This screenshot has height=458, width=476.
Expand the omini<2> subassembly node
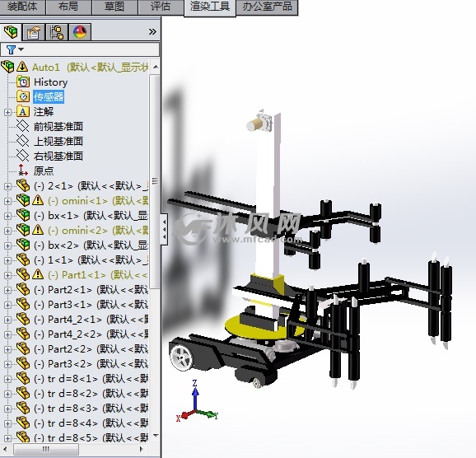tap(7, 231)
